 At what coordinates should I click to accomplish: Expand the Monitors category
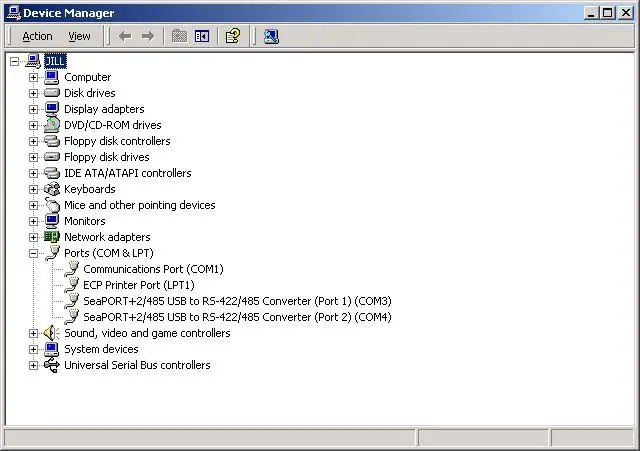coord(33,222)
